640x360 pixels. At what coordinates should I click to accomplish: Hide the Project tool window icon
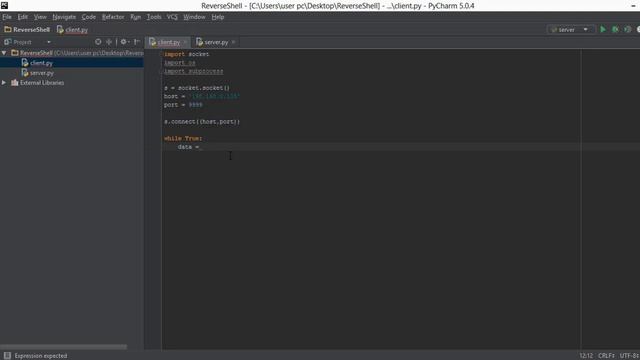coord(137,42)
